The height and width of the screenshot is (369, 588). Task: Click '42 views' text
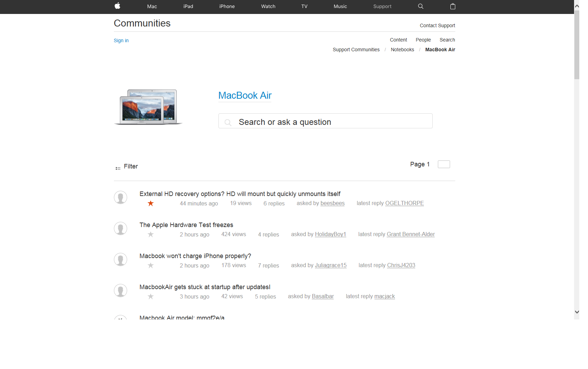tap(232, 296)
